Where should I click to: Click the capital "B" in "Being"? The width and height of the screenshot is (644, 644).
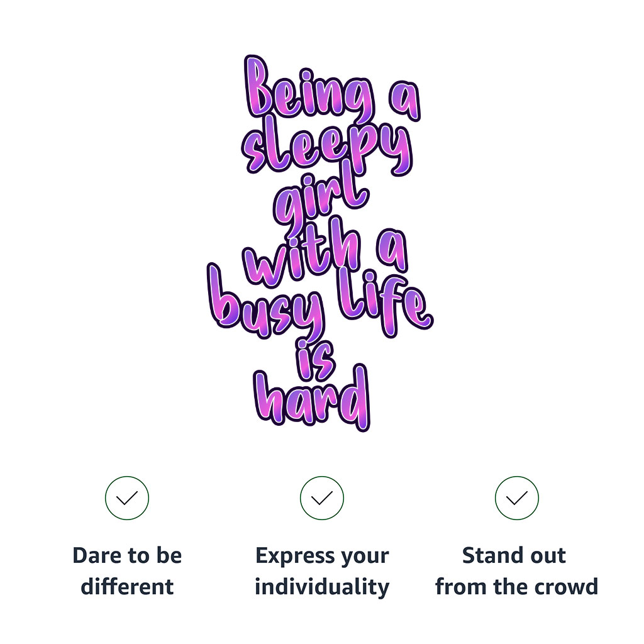[260, 88]
